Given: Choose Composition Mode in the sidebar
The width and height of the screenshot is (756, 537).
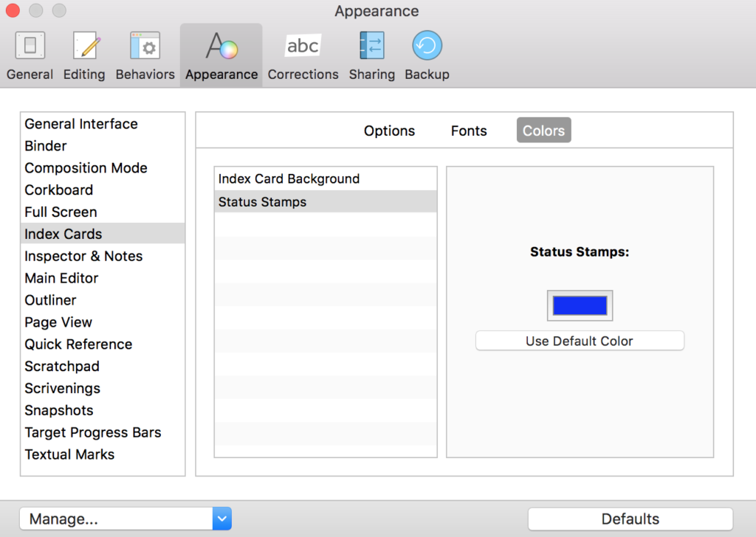Looking at the screenshot, I should click(x=103, y=168).
